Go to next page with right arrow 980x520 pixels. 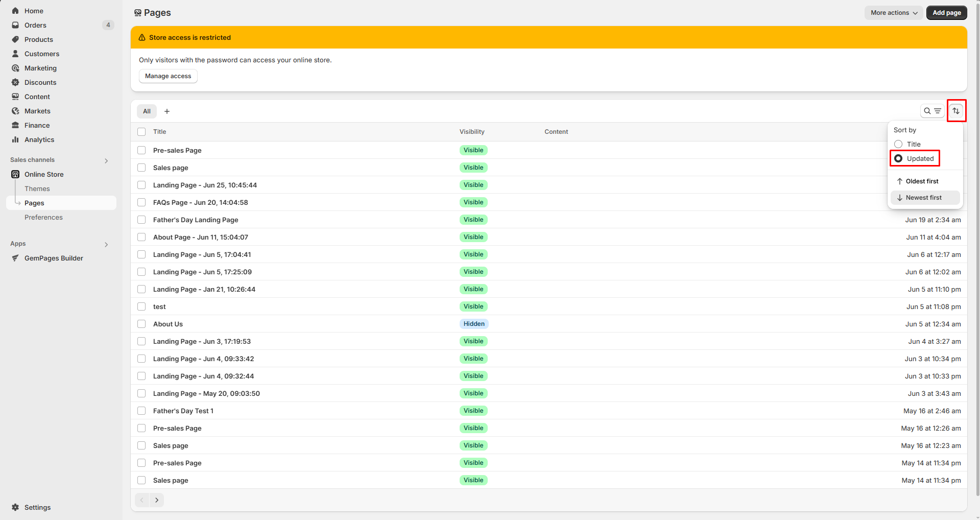coord(157,500)
